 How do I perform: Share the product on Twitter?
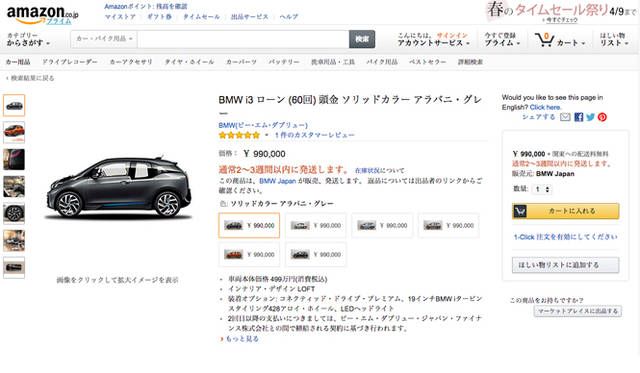tap(590, 117)
